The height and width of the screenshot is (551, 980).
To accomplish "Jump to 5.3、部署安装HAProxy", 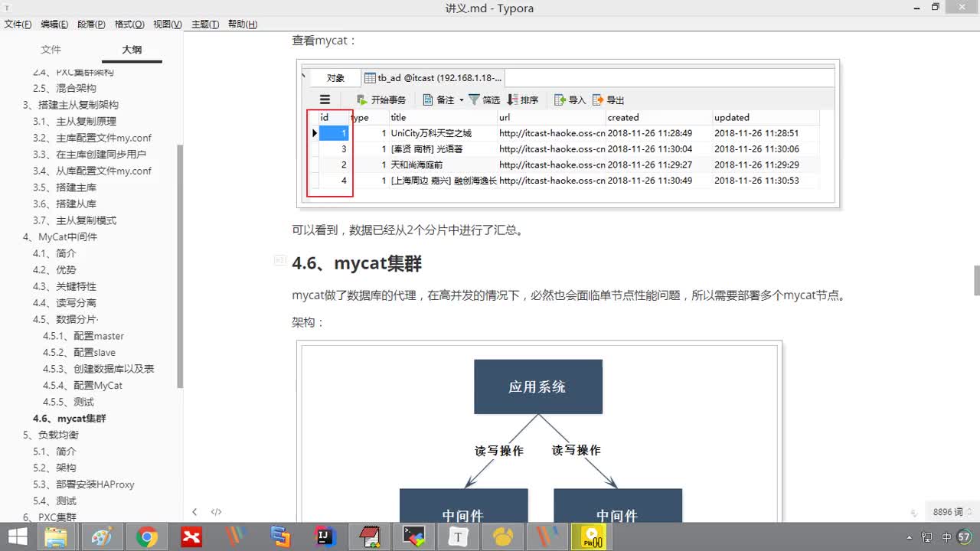I will click(x=83, y=484).
